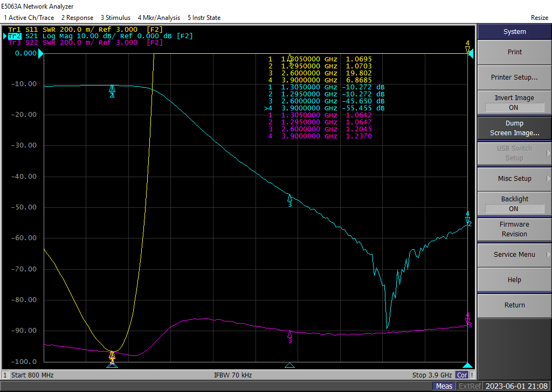Click the marker triangle at the stop frequency
The height and width of the screenshot is (392, 552).
[467, 365]
